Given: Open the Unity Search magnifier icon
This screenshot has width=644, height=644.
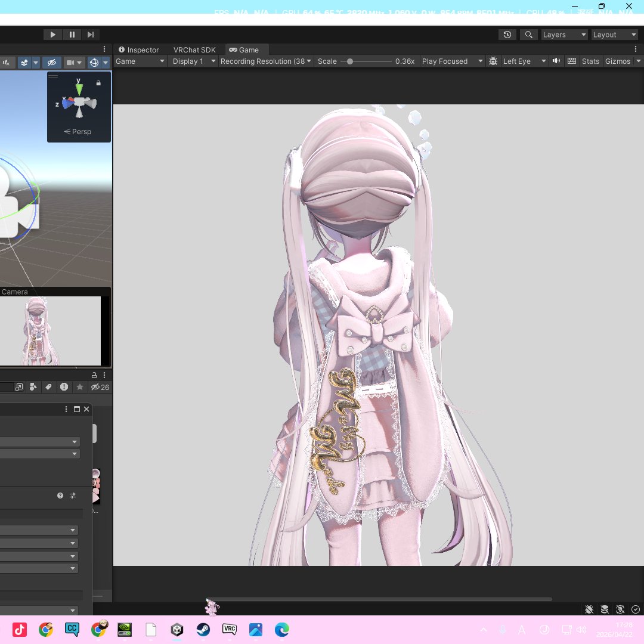Looking at the screenshot, I should click(x=528, y=35).
